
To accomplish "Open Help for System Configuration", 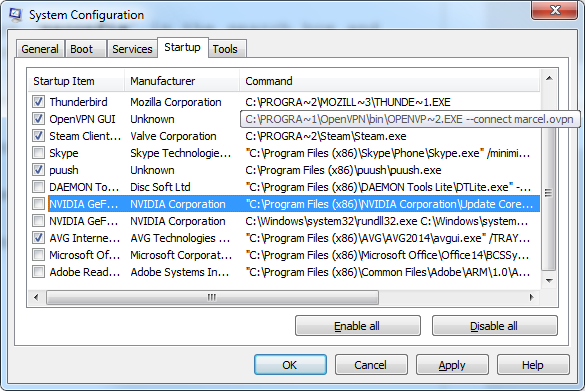I will pyautogui.click(x=533, y=365).
